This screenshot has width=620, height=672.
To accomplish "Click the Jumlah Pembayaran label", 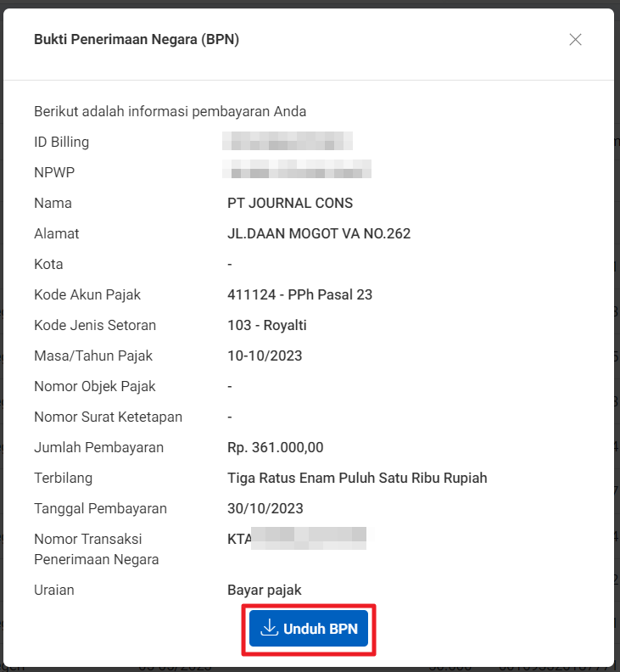I will tap(98, 447).
